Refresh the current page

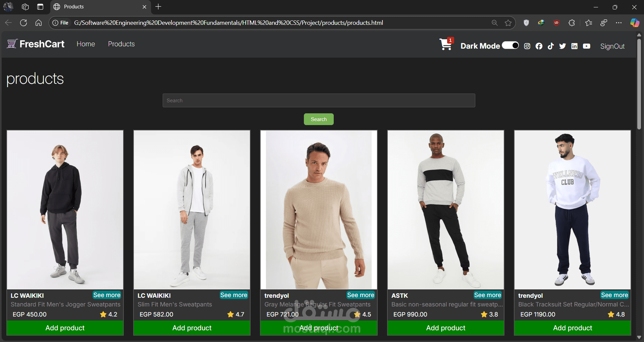tap(23, 23)
